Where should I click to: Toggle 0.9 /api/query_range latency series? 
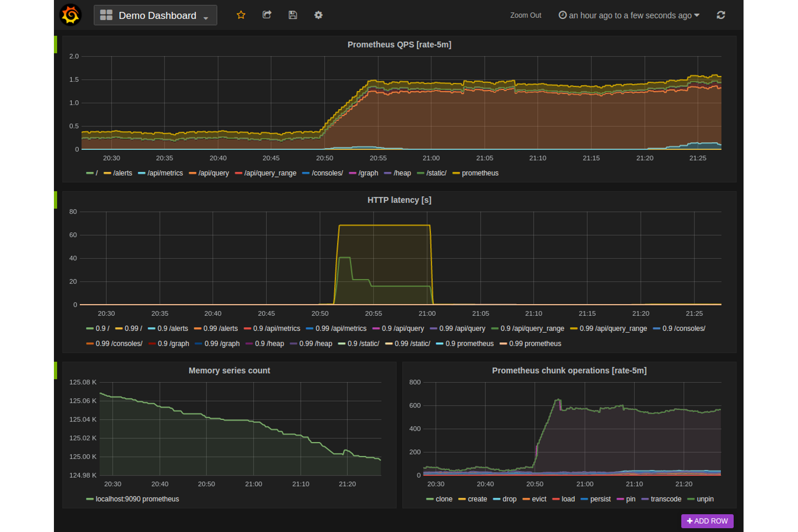pos(532,328)
